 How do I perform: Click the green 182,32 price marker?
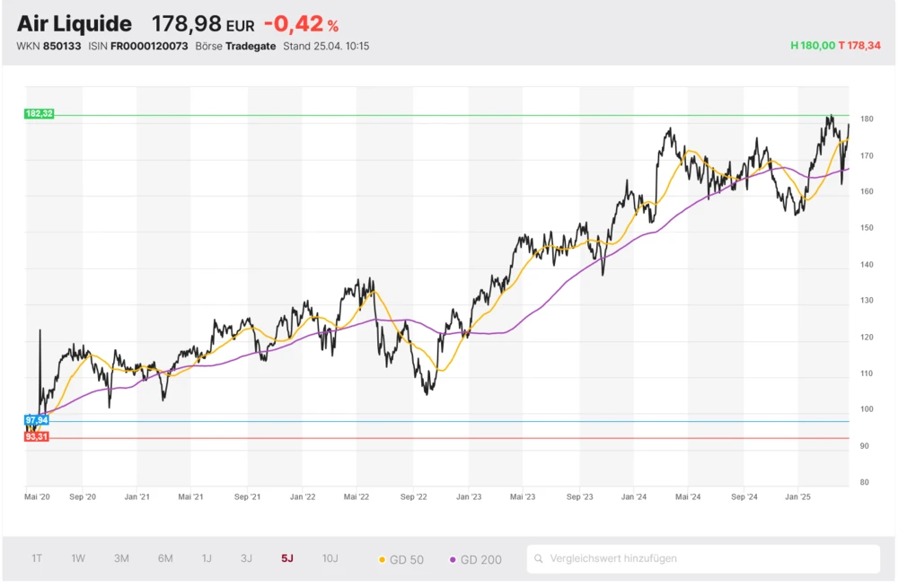coord(38,113)
